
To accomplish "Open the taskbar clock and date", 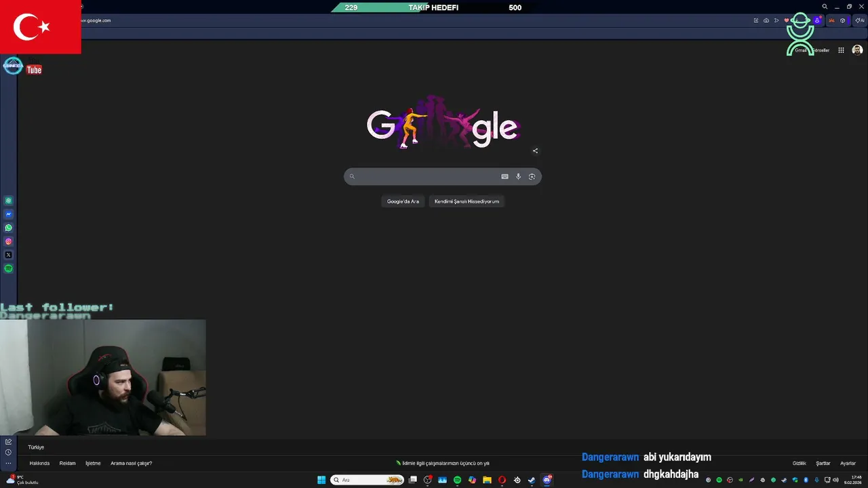I will 853,480.
